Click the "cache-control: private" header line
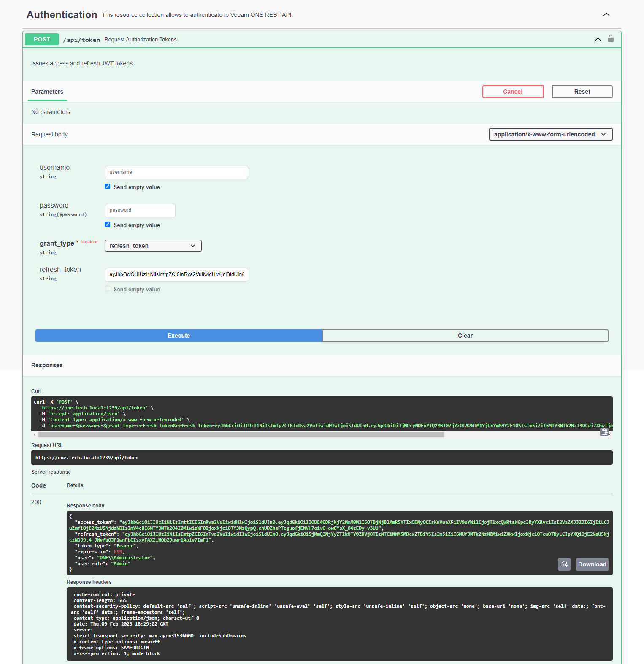This screenshot has width=644, height=664. 104,594
